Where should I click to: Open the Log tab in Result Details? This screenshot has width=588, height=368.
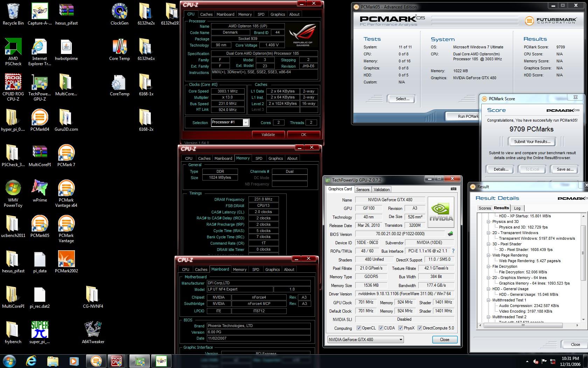(517, 208)
